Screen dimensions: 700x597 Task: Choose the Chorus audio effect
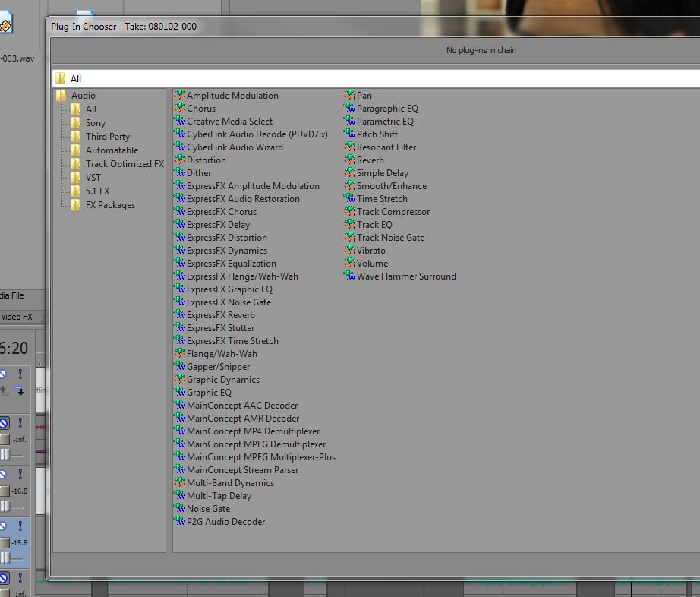(200, 109)
